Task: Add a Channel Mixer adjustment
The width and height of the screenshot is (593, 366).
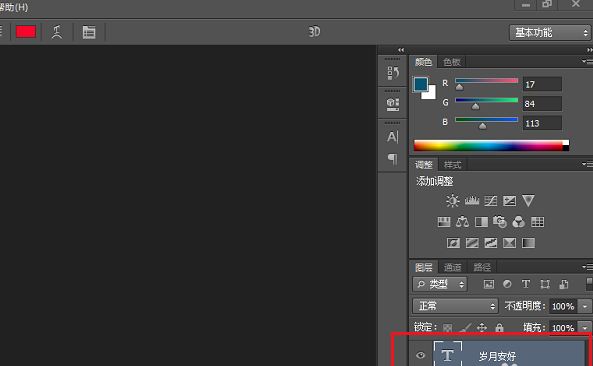Action: pos(518,222)
